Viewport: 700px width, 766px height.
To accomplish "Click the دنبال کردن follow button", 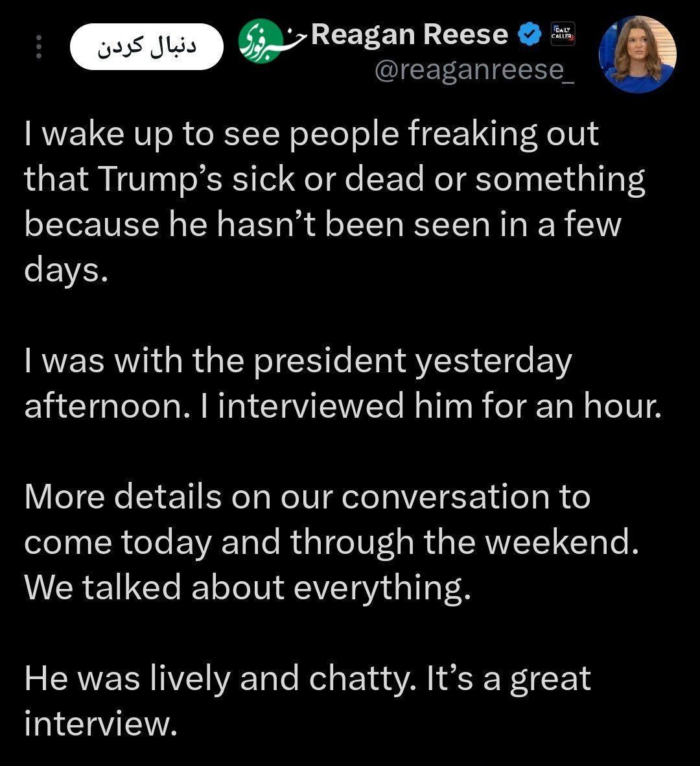I will [146, 47].
